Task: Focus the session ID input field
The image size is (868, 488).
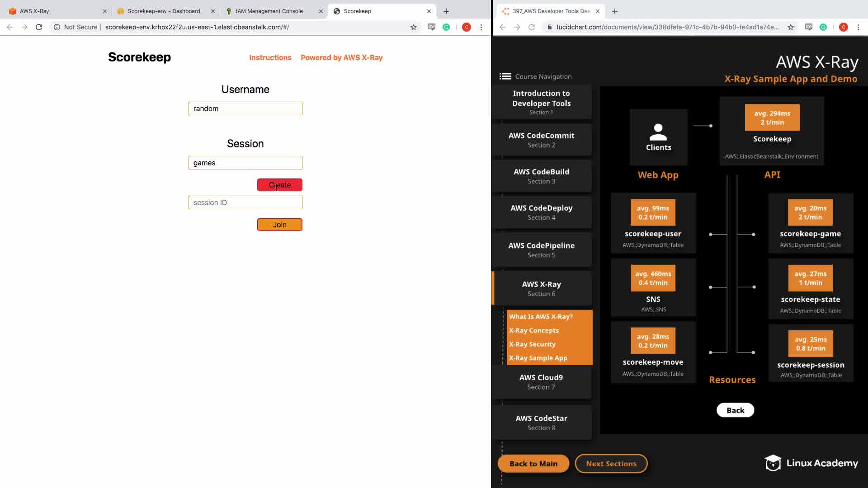Action: tap(245, 202)
